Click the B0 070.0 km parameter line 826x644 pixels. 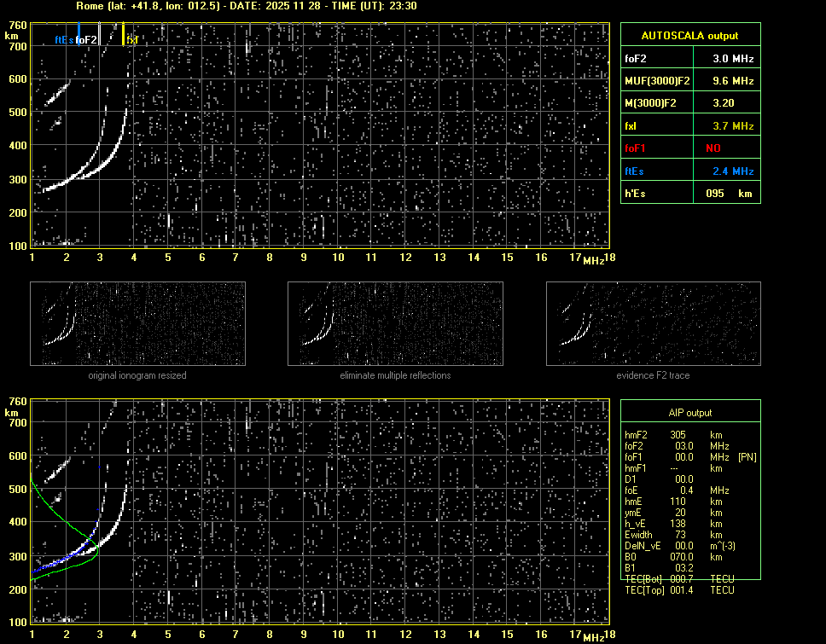coord(674,557)
